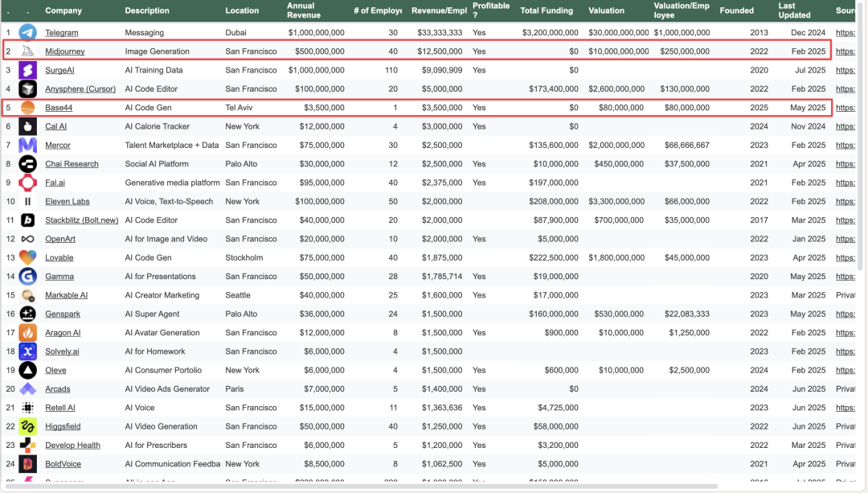868x493 pixels.
Task: Click the Cal AI apple logo
Action: pos(27,126)
